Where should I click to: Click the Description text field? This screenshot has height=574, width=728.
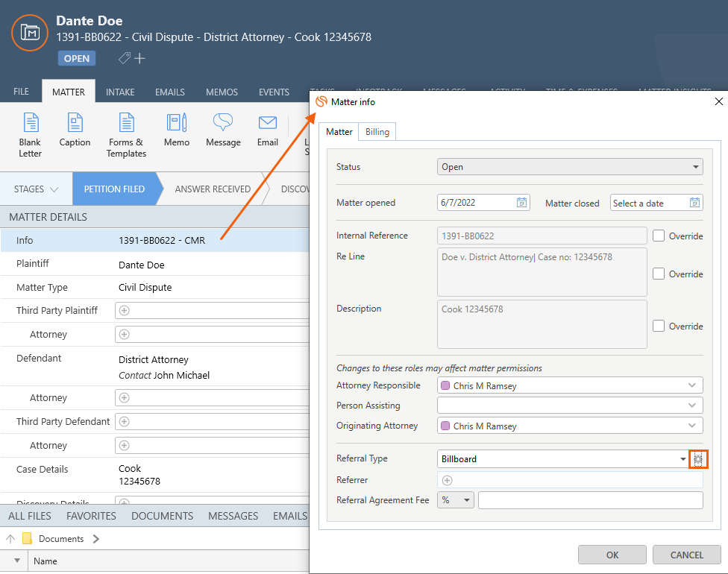(x=542, y=324)
